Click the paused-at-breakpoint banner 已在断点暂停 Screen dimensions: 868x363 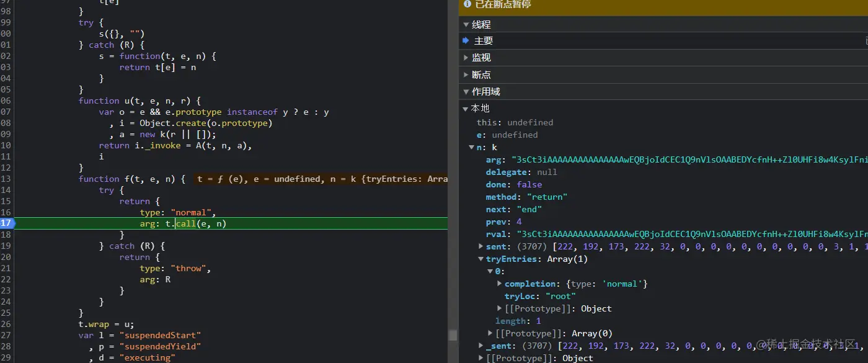pos(663,6)
